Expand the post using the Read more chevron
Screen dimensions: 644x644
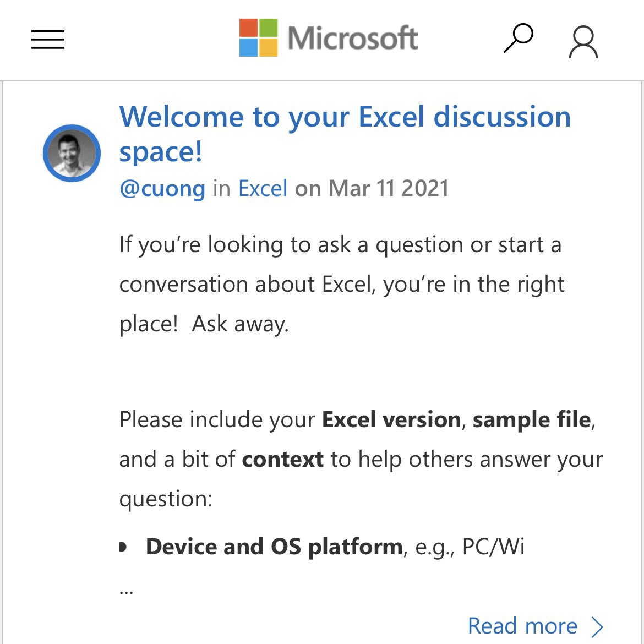[x=597, y=627]
